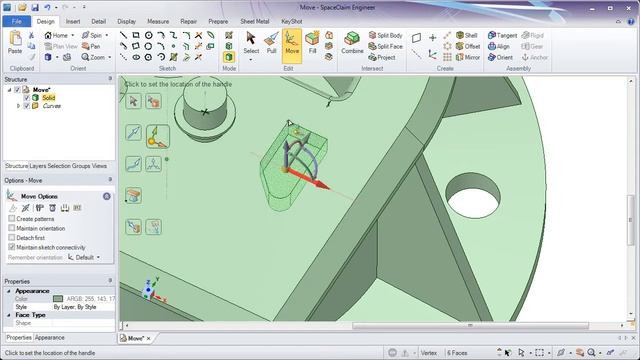Choose the Fill tool
640x360 pixels.
(x=312, y=44)
